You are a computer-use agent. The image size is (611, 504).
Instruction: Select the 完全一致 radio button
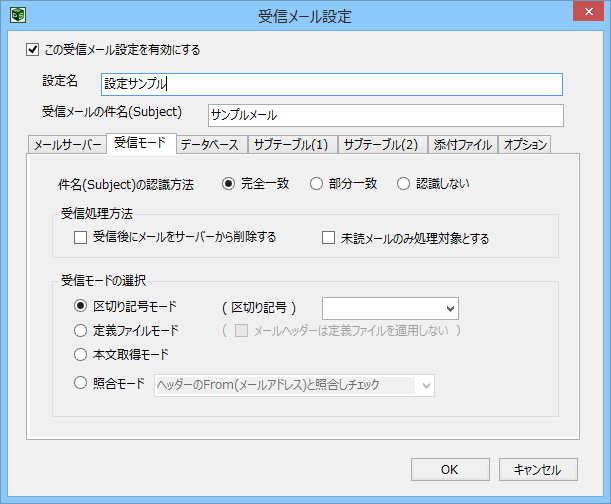(228, 184)
